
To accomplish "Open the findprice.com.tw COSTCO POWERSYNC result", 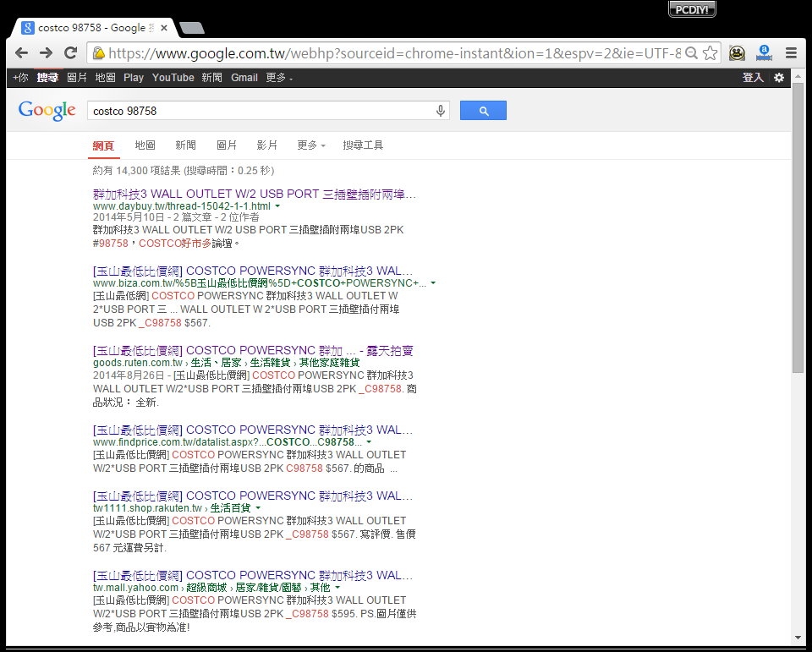I will pyautogui.click(x=253, y=430).
